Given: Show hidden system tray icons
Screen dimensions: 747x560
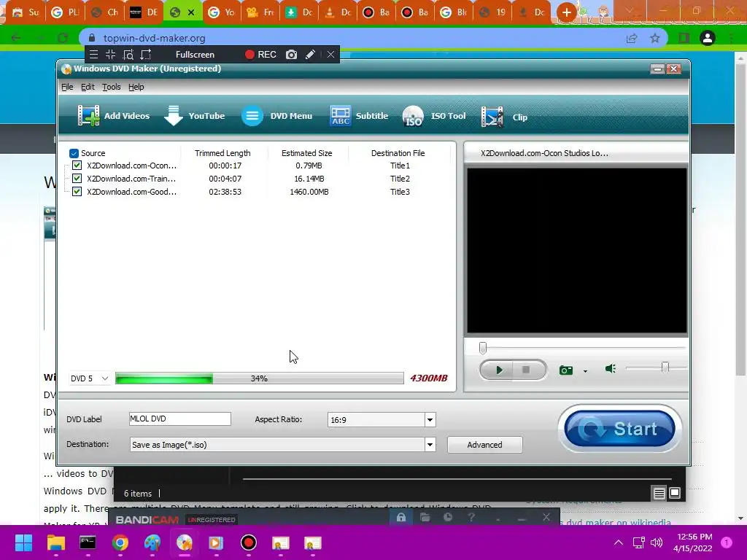Looking at the screenshot, I should [619, 542].
